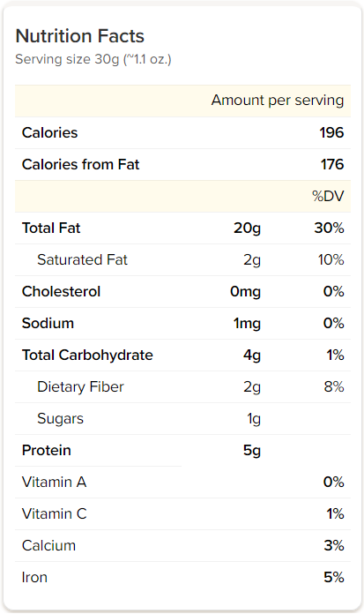364x614 pixels.
Task: Click the Iron 5% value
Action: point(334,577)
